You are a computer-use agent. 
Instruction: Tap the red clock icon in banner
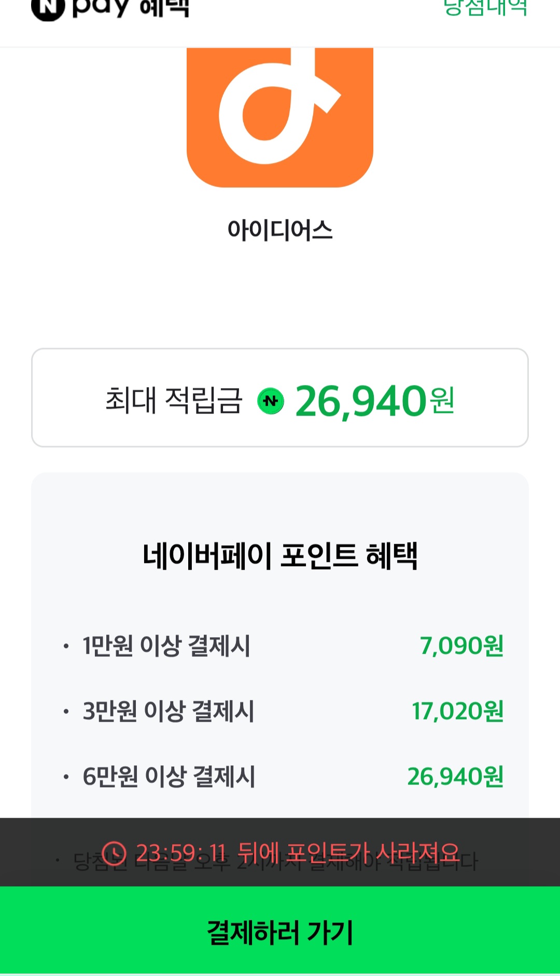(114, 853)
